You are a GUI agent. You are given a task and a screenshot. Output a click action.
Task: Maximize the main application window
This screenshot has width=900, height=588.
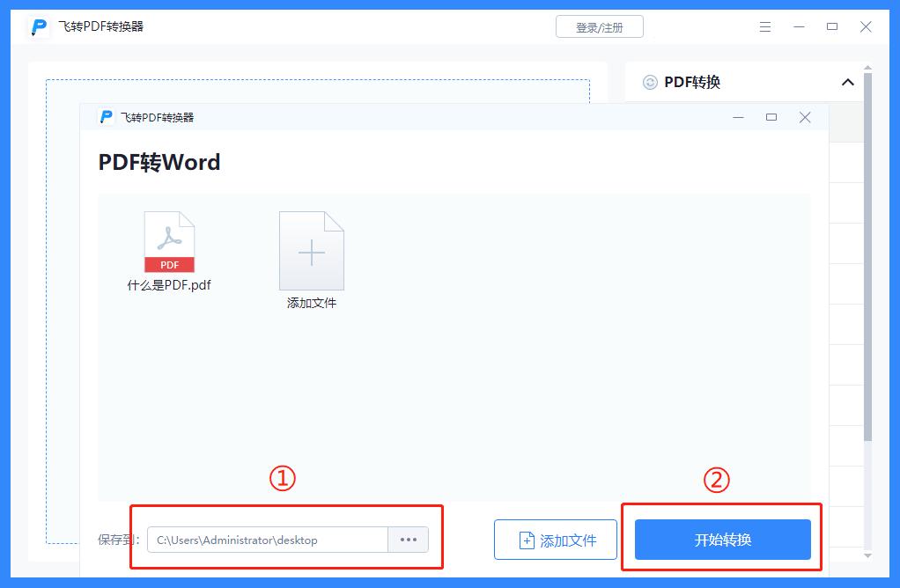point(831,26)
